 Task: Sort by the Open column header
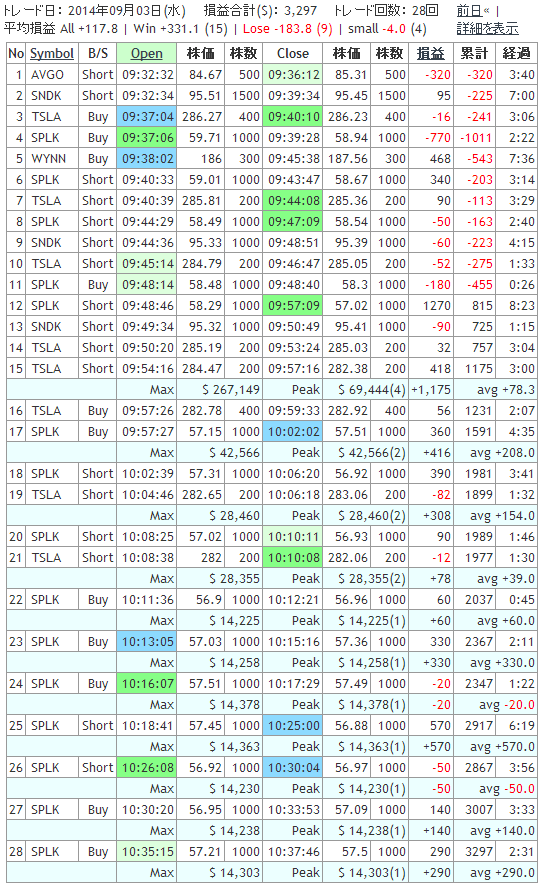point(146,53)
